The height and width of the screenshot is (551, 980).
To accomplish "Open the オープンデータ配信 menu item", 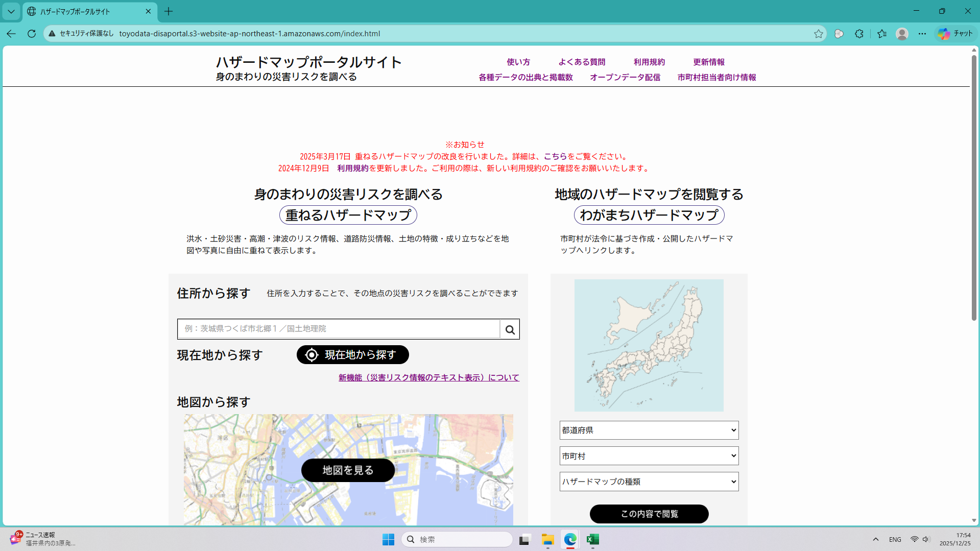I will pos(625,77).
